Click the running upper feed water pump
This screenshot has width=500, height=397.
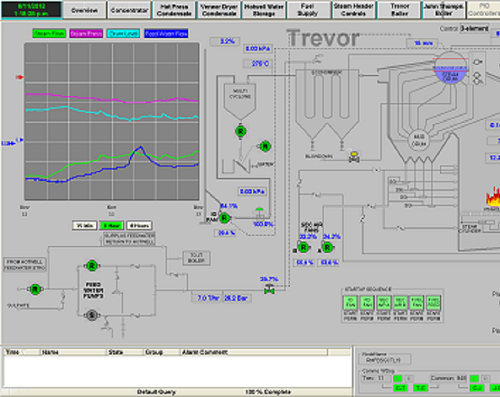pos(92,266)
